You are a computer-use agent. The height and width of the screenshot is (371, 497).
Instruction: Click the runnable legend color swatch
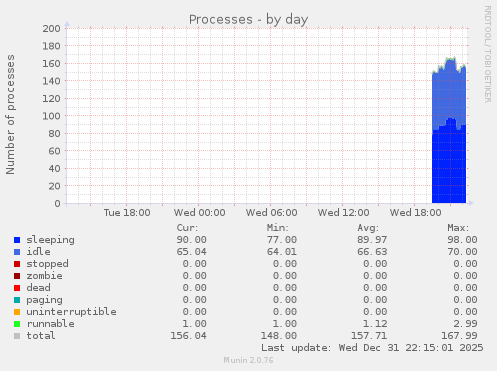pyautogui.click(x=17, y=324)
